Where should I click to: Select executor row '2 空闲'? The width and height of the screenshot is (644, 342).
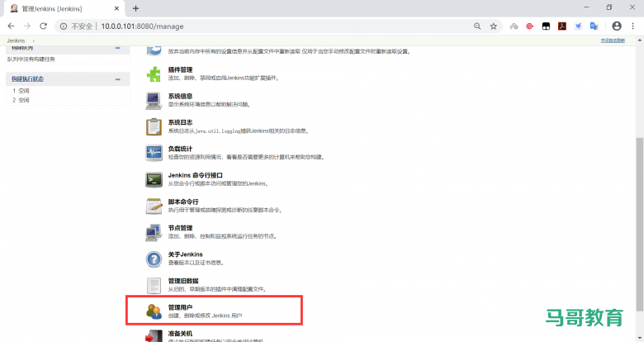(68, 100)
